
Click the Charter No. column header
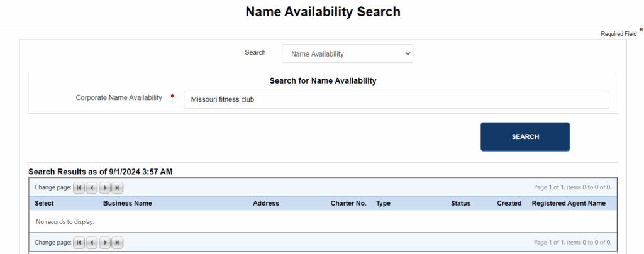(x=348, y=204)
